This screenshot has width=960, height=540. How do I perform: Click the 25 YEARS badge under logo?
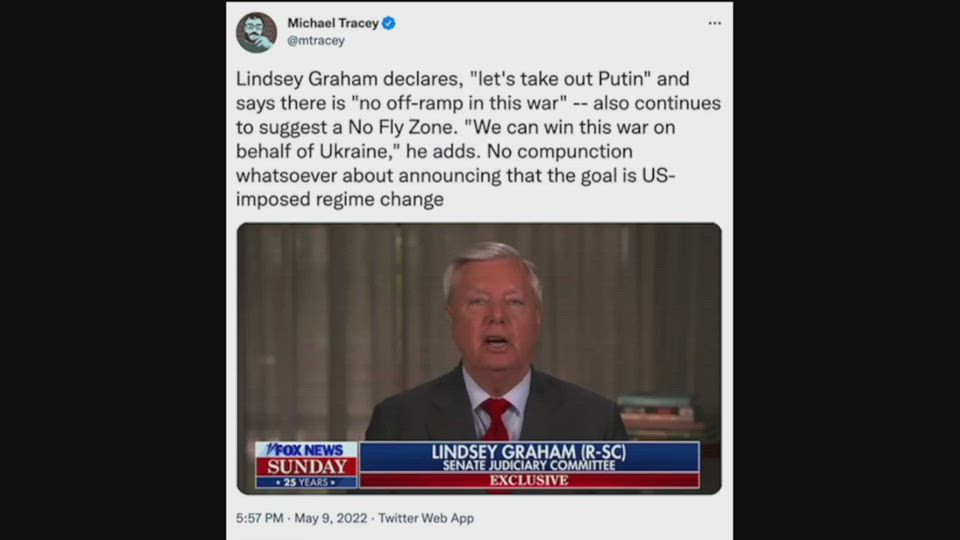tap(306, 482)
